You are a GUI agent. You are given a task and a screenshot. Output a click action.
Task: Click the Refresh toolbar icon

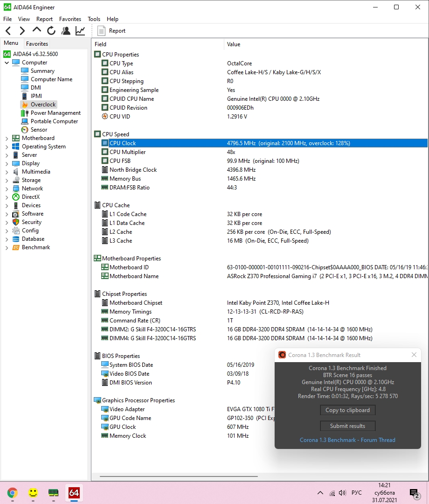point(51,31)
